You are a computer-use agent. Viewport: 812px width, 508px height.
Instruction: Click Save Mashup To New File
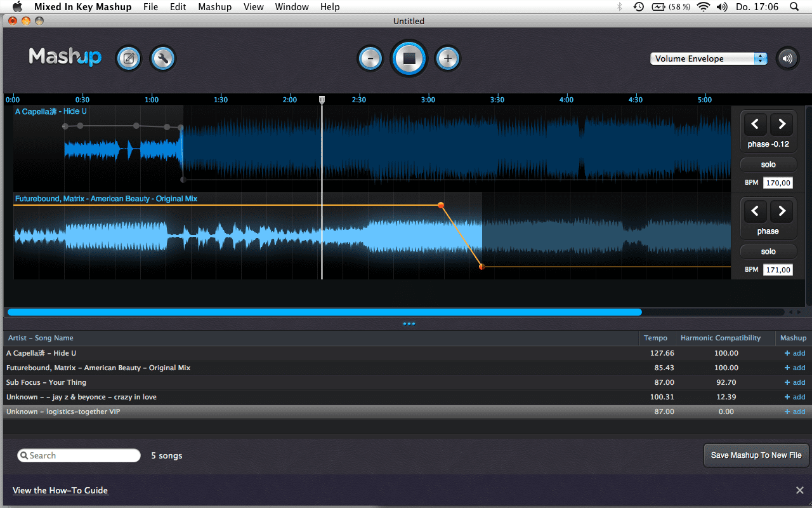click(756, 455)
